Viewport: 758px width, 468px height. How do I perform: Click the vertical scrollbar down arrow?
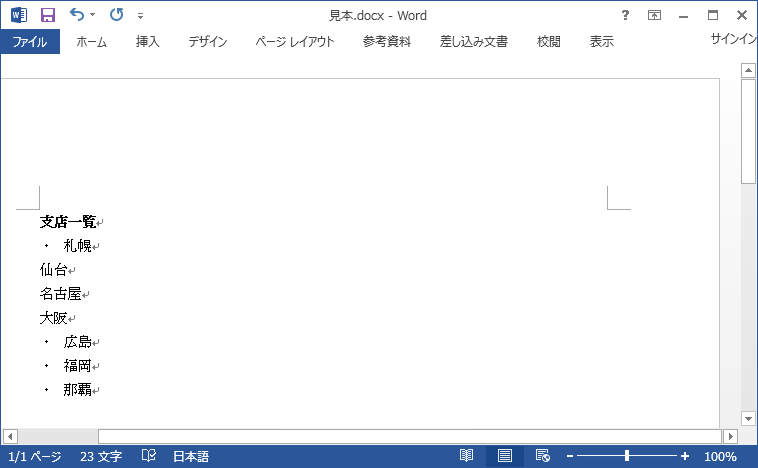coord(747,418)
